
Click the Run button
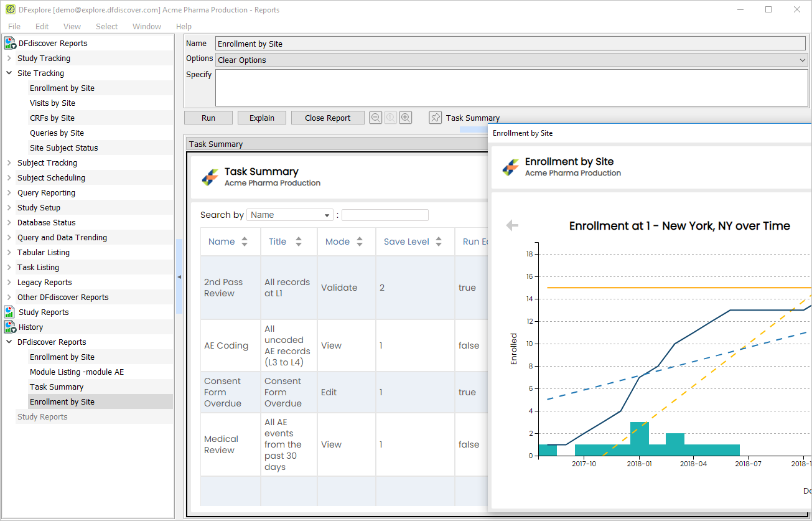[x=208, y=118]
